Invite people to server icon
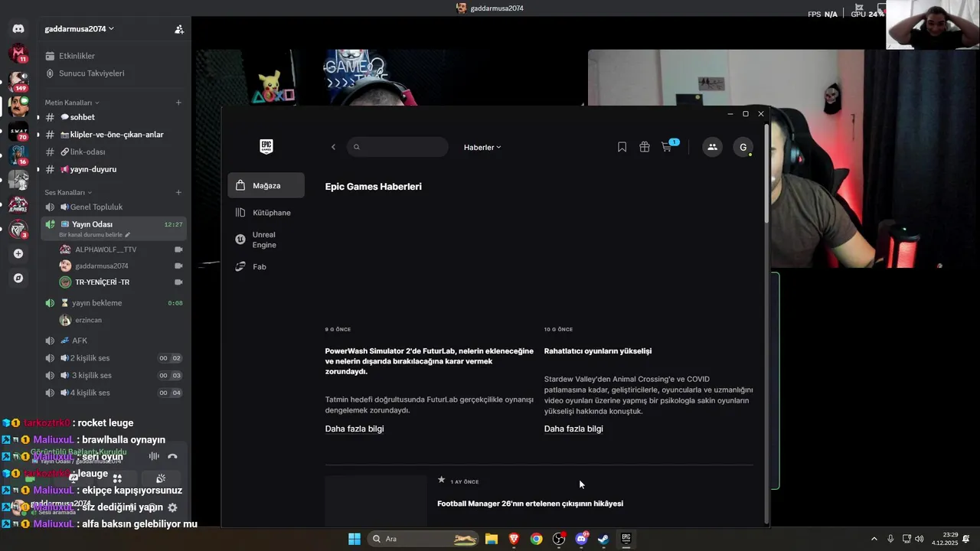Viewport: 980px width, 551px height. click(x=178, y=29)
